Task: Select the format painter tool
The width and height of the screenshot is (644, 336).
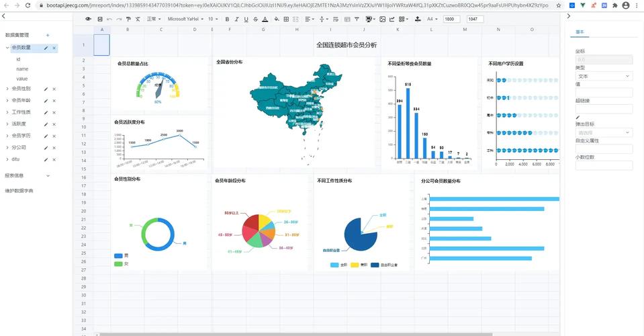Action: 128,19
